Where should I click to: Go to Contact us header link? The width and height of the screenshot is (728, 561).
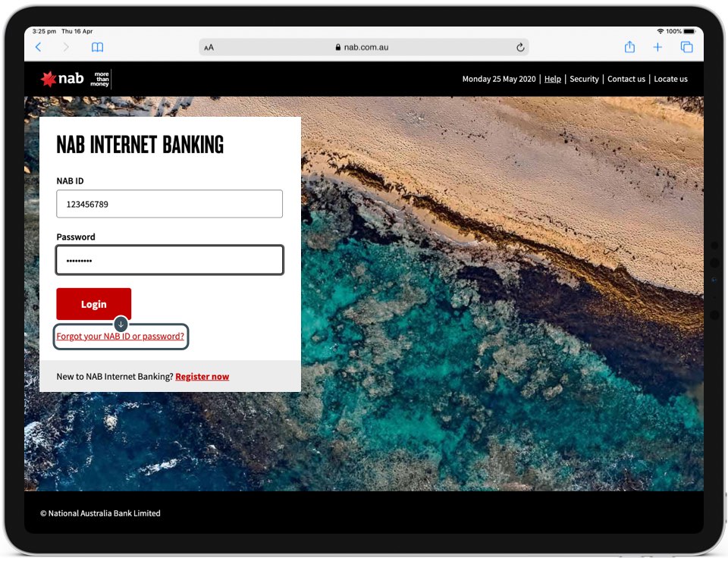pyautogui.click(x=626, y=79)
